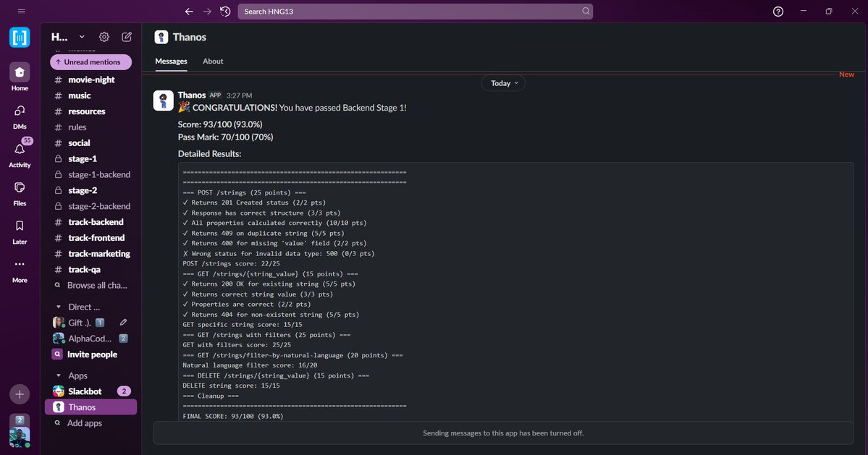
Task: Click the 'DELETE string score: 15/15' line
Action: tap(232, 386)
